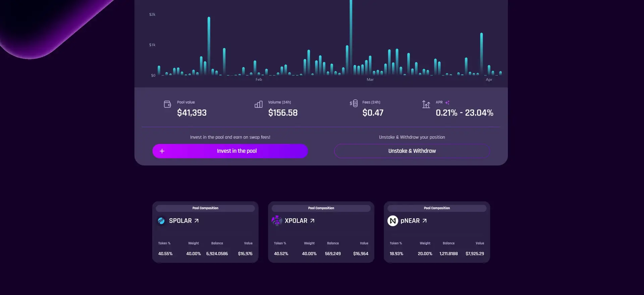Click the Pool Composition header on pNEAR card

point(437,208)
